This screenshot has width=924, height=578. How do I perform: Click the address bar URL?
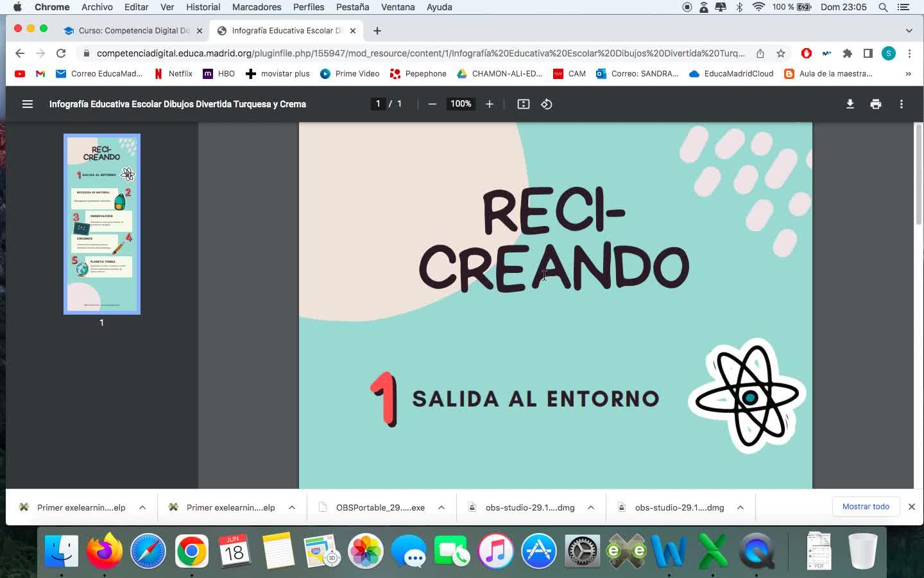420,53
